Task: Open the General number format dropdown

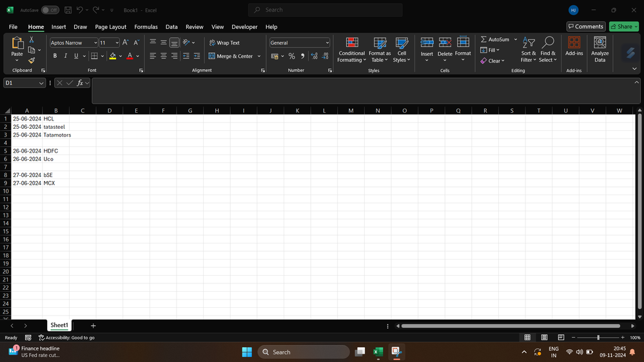Action: [327, 43]
